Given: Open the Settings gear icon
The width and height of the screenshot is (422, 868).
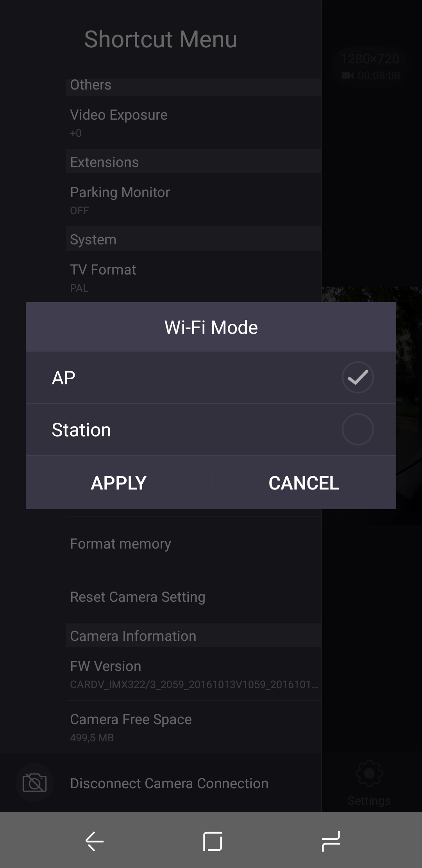Looking at the screenshot, I should point(369,773).
